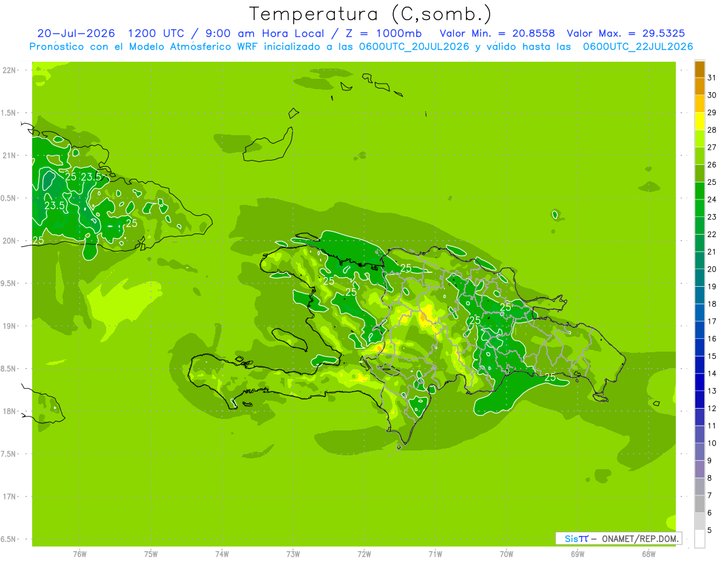Viewport: 728px width, 562px height.
Task: Click the Temperatura (C,somb.) map title
Action: pyautogui.click(x=370, y=14)
